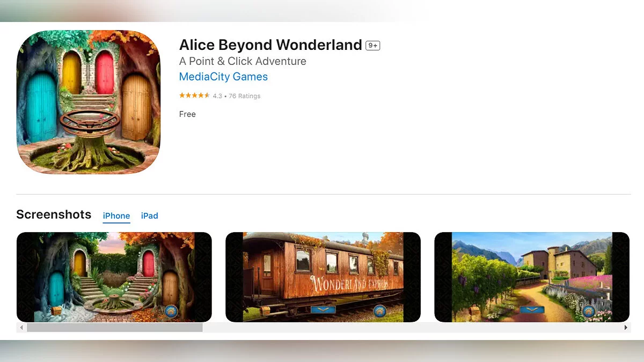The width and height of the screenshot is (644, 362).
Task: Click the horizontal scrollbar thumb
Action: tap(115, 327)
